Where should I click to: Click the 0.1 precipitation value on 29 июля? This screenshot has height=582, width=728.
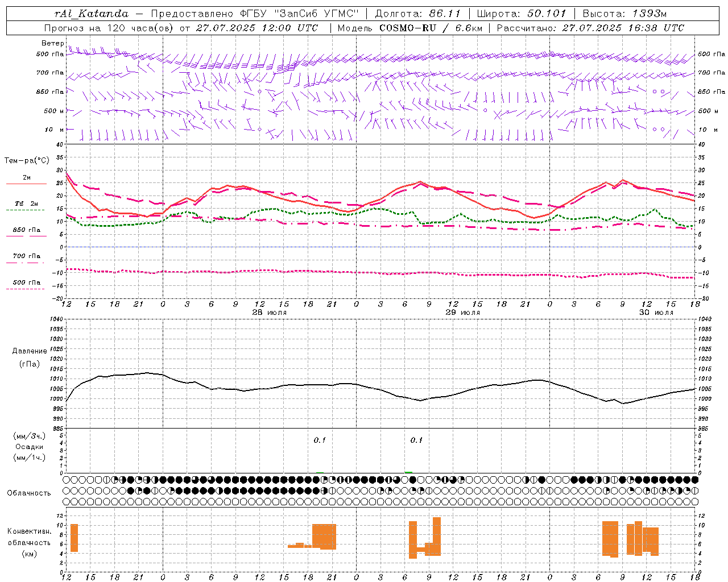[x=417, y=440]
